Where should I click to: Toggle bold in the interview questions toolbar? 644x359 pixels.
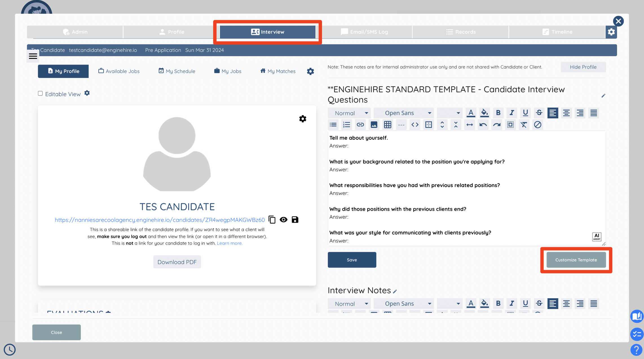click(498, 113)
